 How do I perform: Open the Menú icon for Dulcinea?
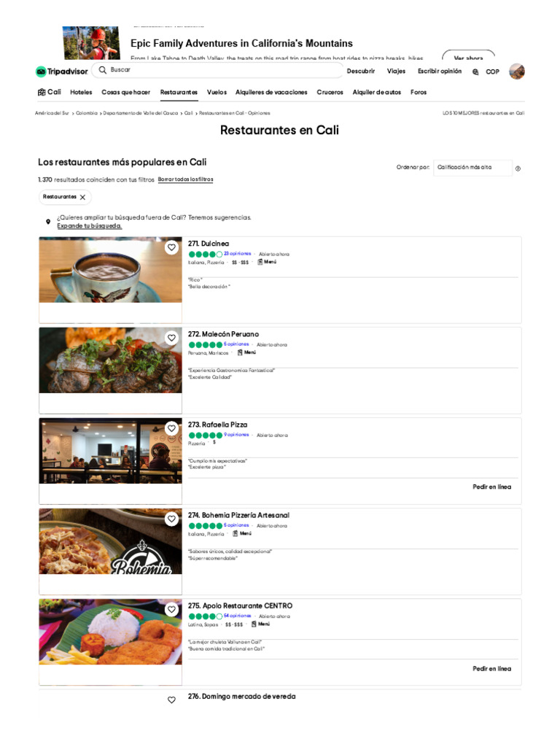(260, 262)
